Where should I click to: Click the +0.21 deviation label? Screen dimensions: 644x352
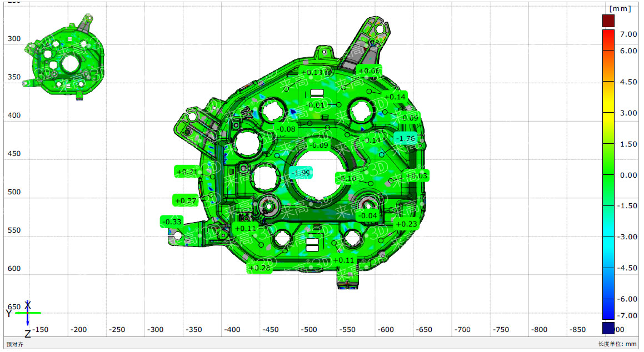click(x=187, y=172)
